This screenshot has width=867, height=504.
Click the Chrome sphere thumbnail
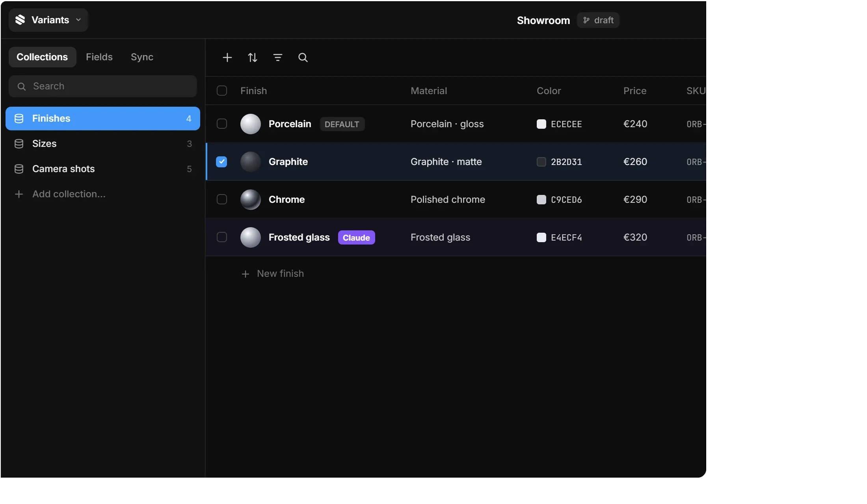click(x=251, y=200)
